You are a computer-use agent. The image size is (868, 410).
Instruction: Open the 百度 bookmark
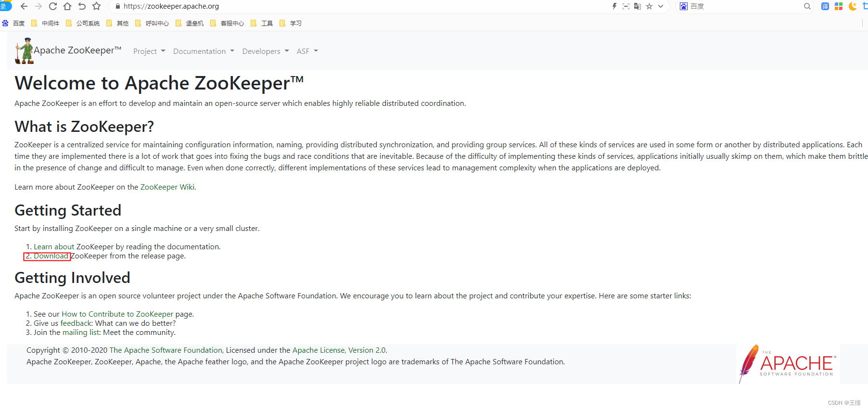pos(13,23)
